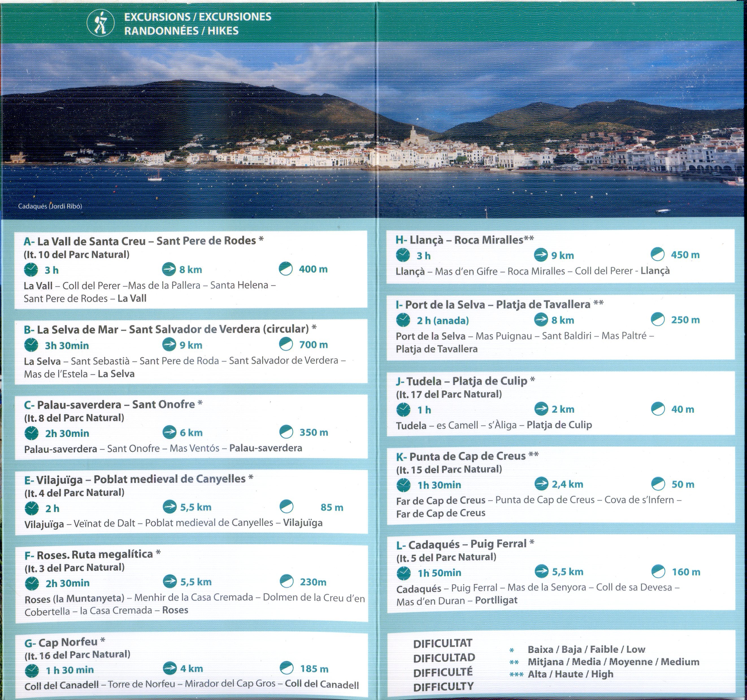
Task: Click the 'Alta / Haute / High' difficulty legend
Action: (x=570, y=674)
